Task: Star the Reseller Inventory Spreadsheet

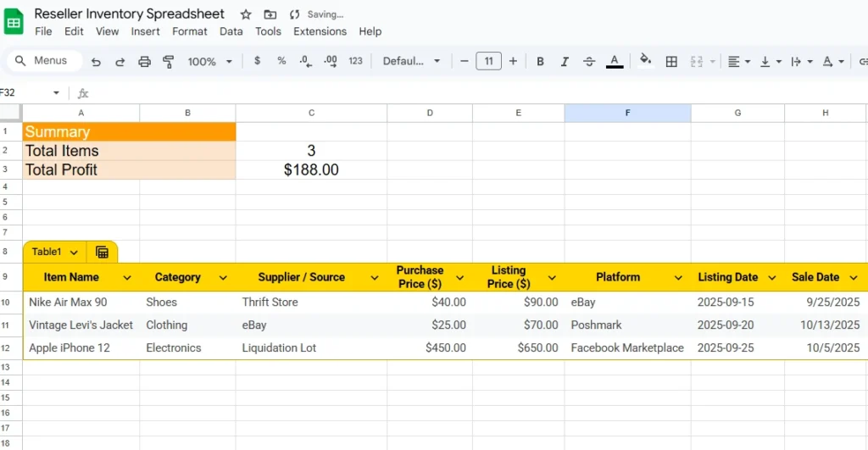Action: (x=246, y=14)
